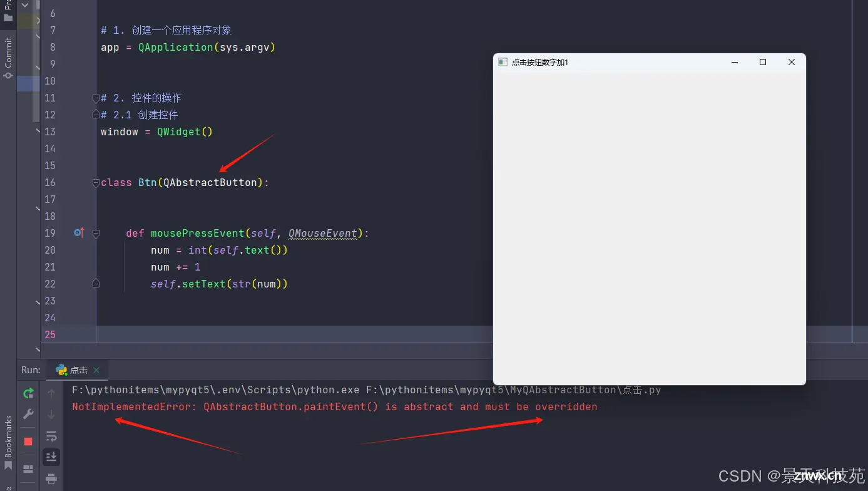The image size is (868, 491).
Task: Collapse the mousePressEvent fold marker at line 19
Action: point(96,234)
